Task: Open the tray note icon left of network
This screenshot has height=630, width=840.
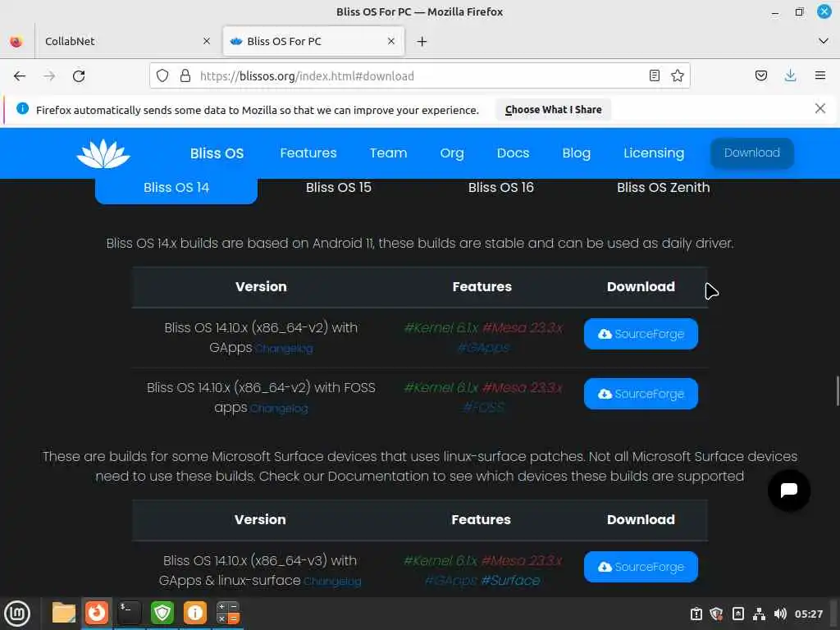Action: (737, 614)
